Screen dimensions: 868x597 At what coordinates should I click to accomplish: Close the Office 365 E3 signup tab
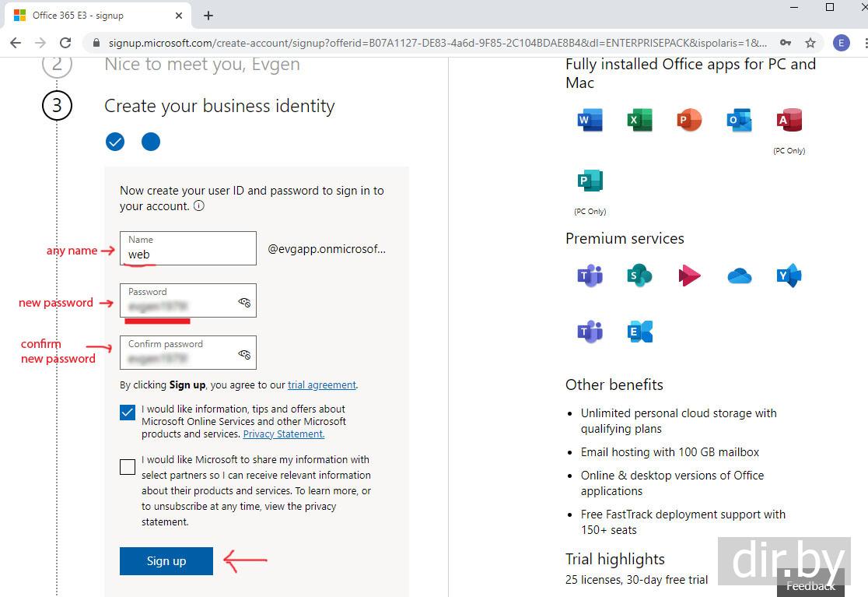tap(179, 16)
